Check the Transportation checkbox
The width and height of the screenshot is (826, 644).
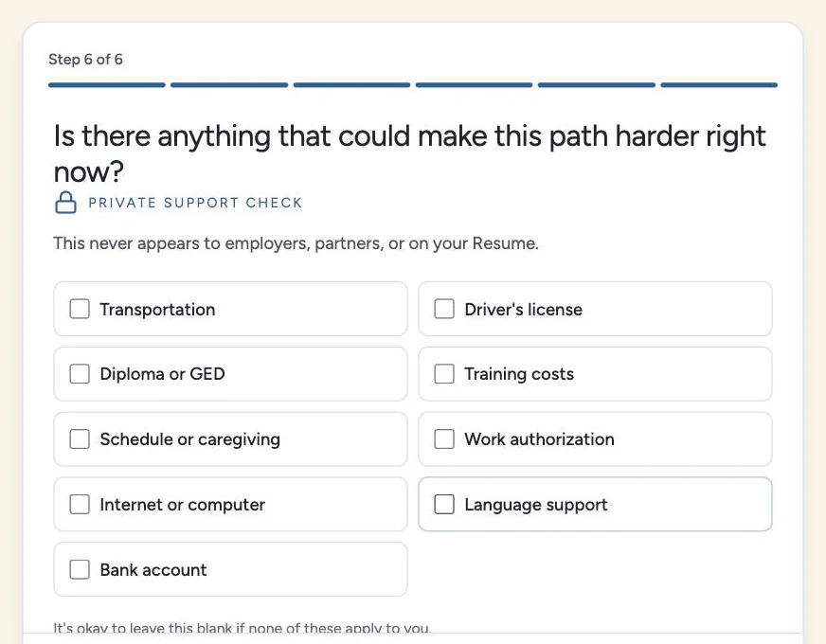coord(80,309)
